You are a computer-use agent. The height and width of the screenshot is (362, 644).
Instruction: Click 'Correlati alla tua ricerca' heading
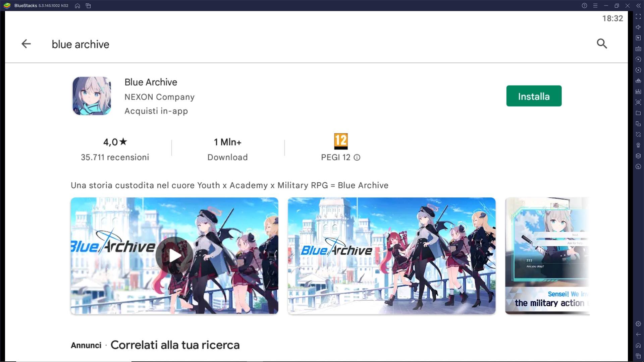[175, 345]
